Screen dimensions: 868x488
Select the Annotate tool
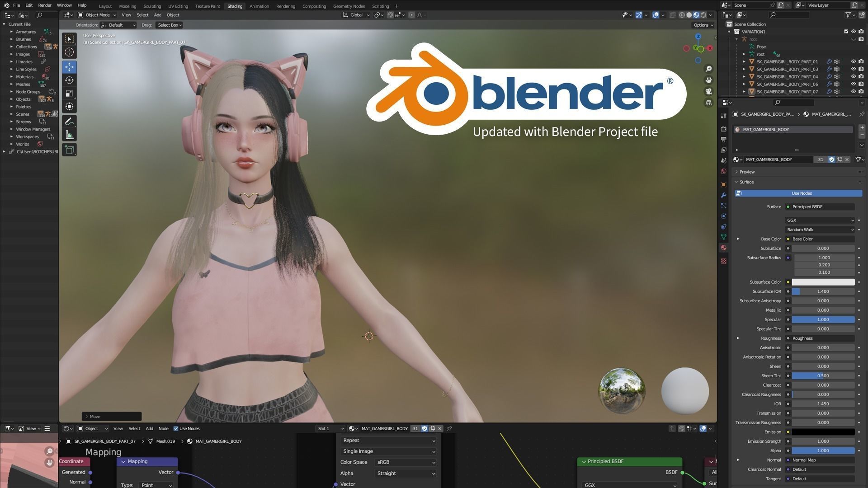coord(69,122)
